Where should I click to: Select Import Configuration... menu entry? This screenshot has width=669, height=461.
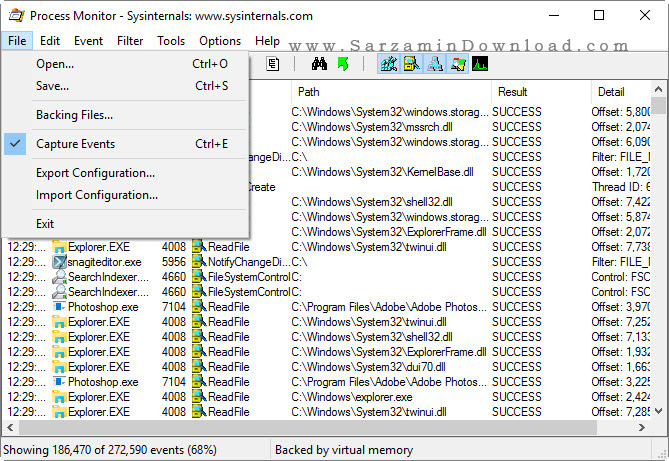coord(125,195)
